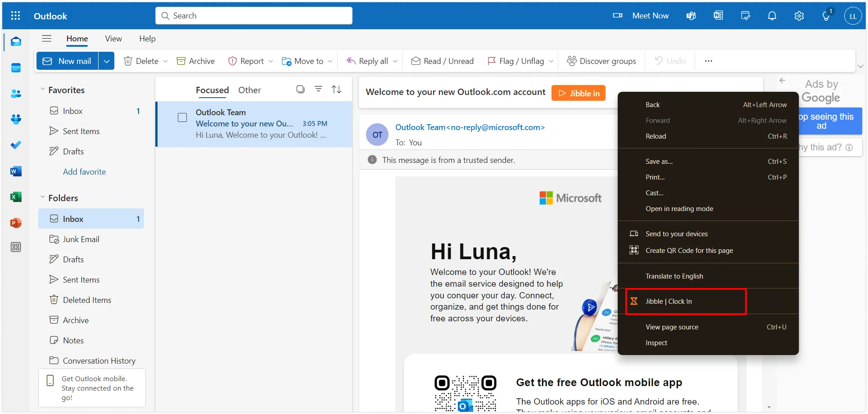Image resolution: width=868 pixels, height=414 pixels.
Task: Click the Settings gear icon
Action: click(799, 16)
